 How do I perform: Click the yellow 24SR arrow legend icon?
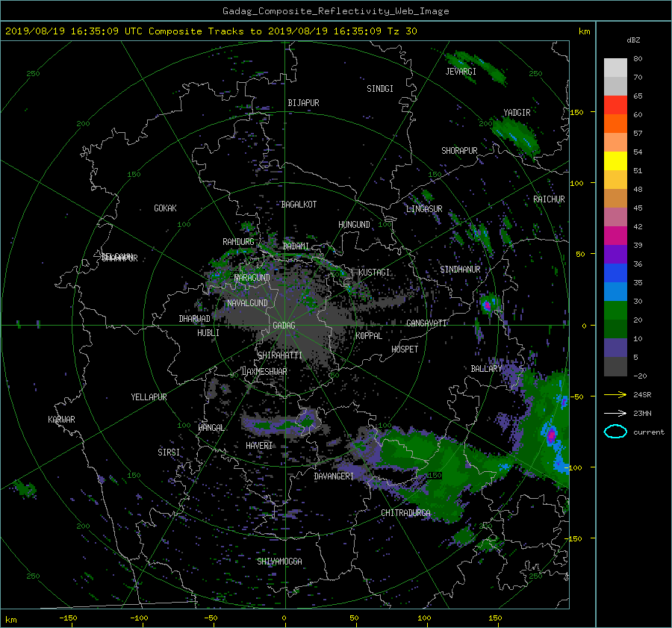pos(615,394)
